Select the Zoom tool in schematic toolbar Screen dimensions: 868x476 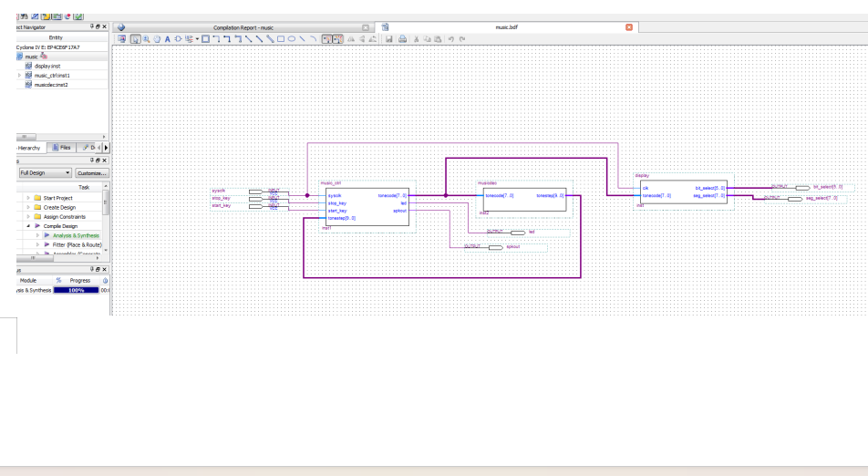tap(146, 39)
